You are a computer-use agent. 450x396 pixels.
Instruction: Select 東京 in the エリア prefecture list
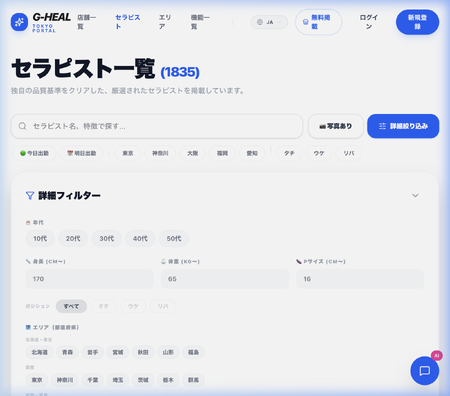pyautogui.click(x=37, y=380)
